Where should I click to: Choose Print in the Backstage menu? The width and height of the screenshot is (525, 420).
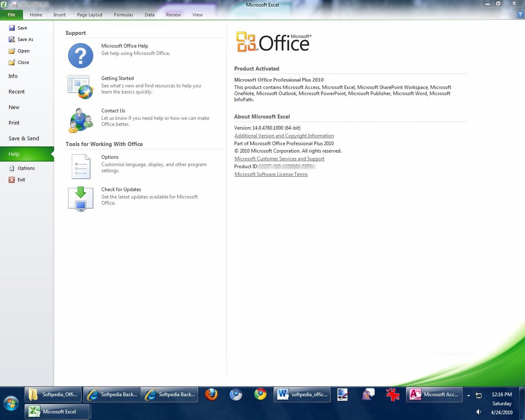[27, 123]
